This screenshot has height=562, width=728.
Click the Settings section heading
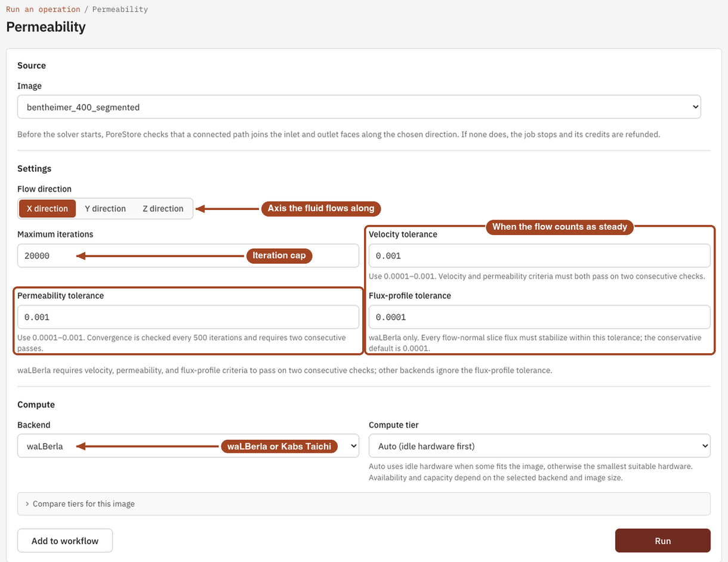point(35,169)
